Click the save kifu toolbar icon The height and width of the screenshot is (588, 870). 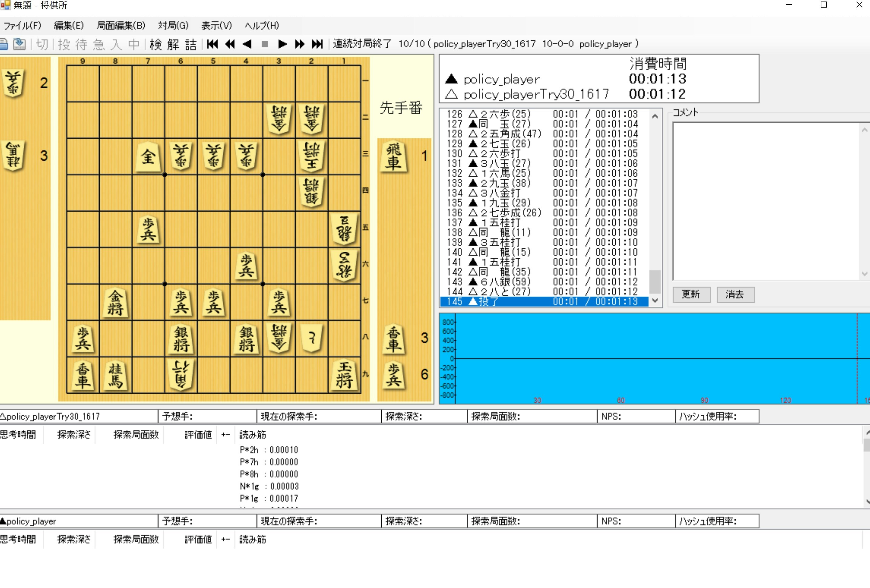pyautogui.click(x=19, y=44)
